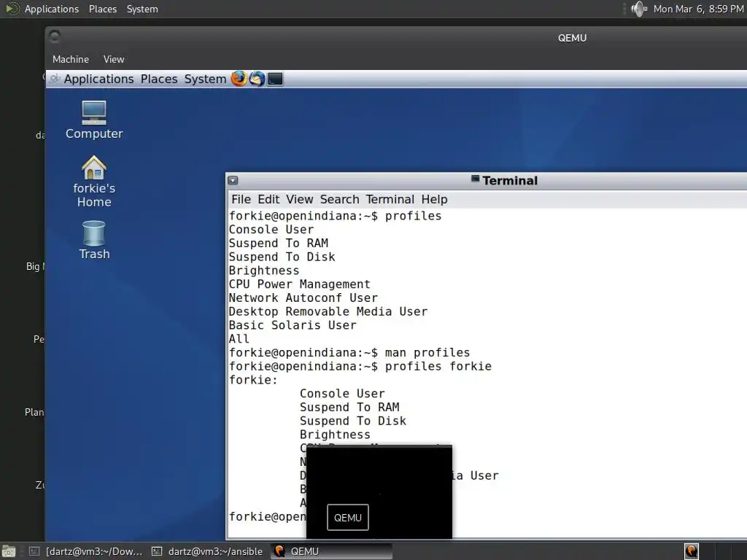
Task: Open the host Applications menu in top panel
Action: 52,9
